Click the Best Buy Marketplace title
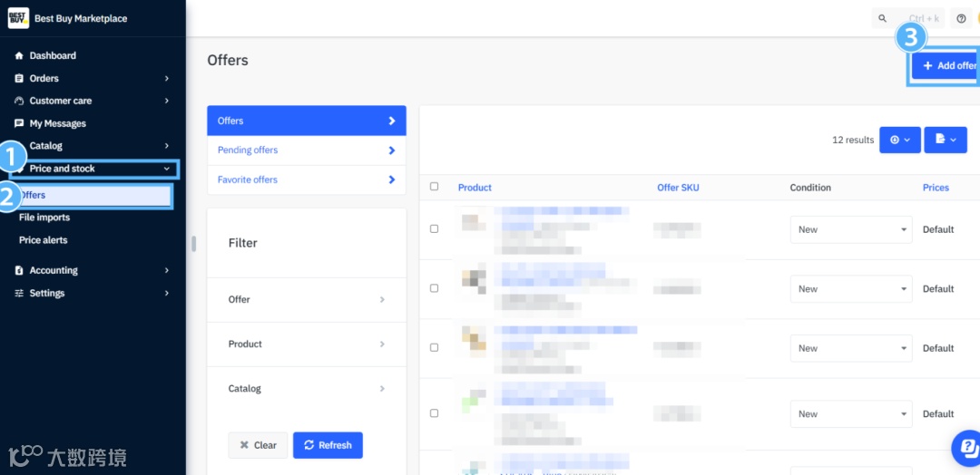Image resolution: width=980 pixels, height=475 pixels. (81, 18)
